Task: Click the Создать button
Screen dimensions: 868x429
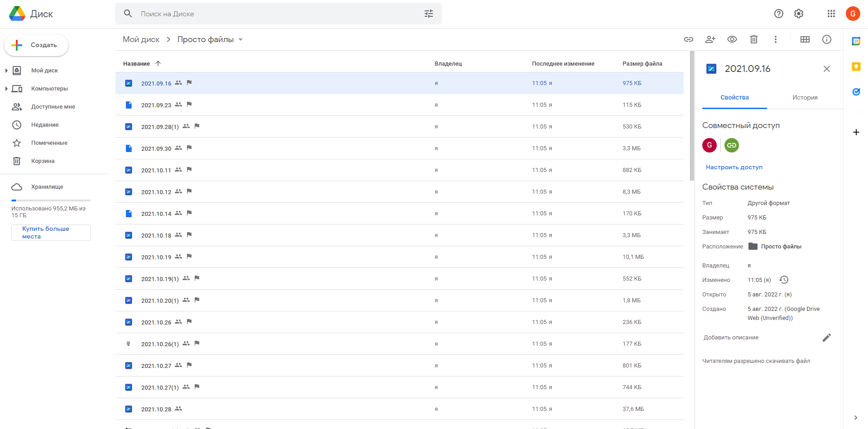Action: coord(36,45)
